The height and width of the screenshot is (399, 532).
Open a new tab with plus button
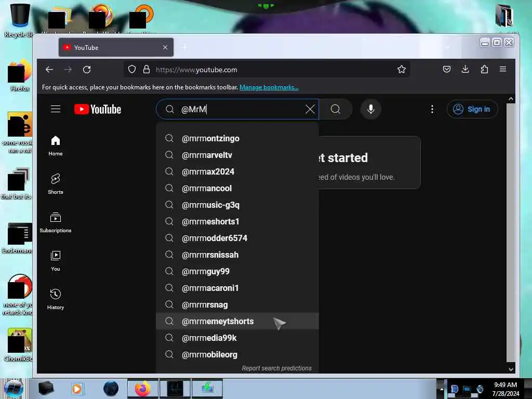pos(184,47)
